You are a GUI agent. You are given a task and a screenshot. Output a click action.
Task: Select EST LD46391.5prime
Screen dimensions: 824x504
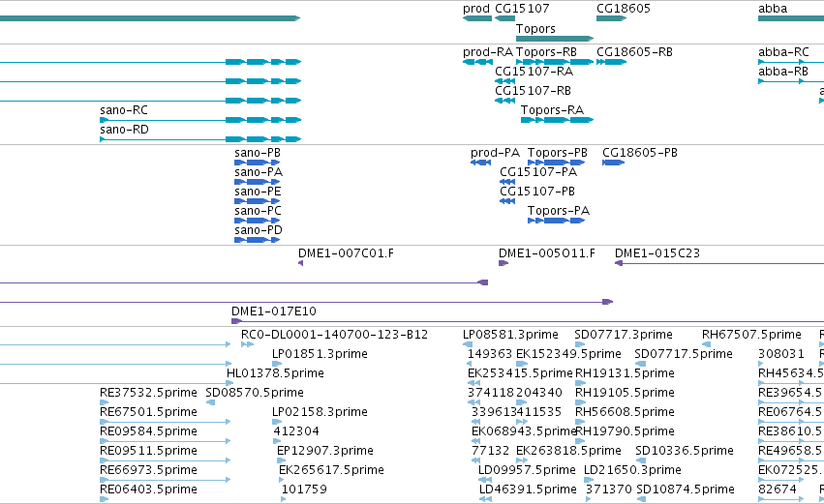tap(485, 500)
